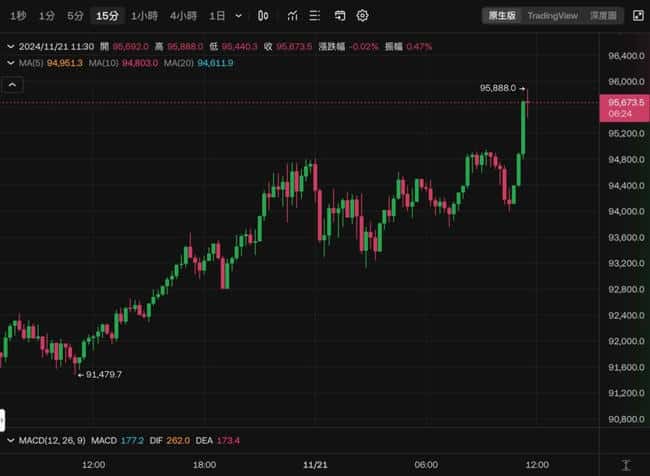The width and height of the screenshot is (650, 476).
Task: Click the MA(10) value 94,803.0
Action: pos(140,63)
